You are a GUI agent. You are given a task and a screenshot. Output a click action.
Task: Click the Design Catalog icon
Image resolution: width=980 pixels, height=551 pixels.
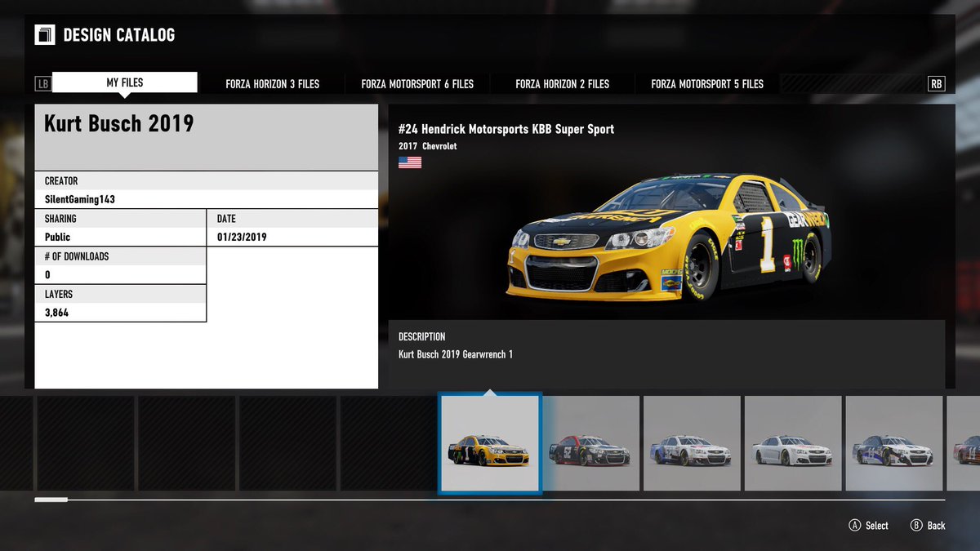tap(44, 35)
